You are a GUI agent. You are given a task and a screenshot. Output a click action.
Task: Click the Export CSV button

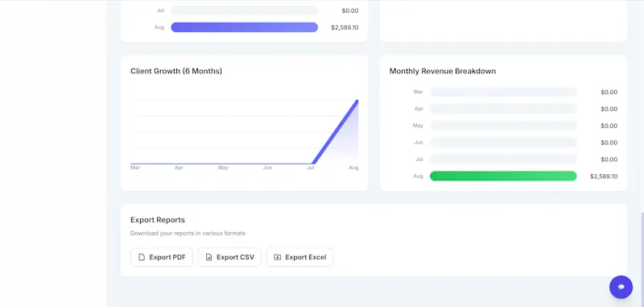pyautogui.click(x=229, y=257)
